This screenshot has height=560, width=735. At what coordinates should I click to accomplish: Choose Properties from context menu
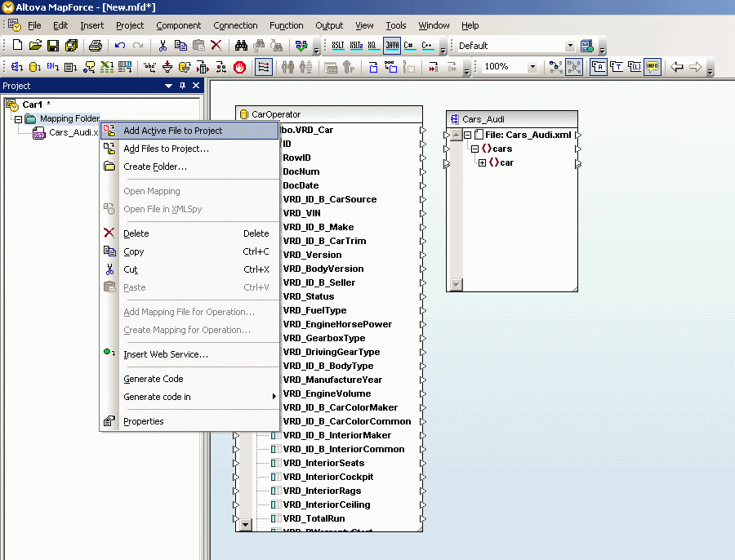(189, 421)
